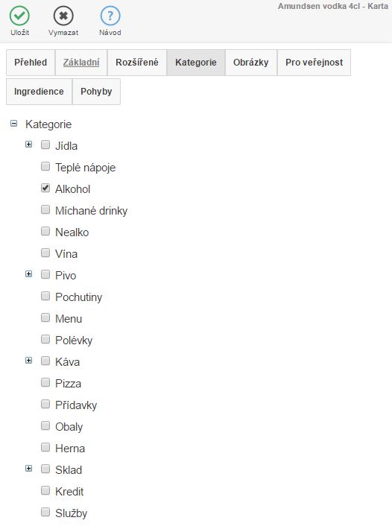Screen dimensions: 392x532
Task: Expand the Jídla category tree
Action: tap(28, 145)
